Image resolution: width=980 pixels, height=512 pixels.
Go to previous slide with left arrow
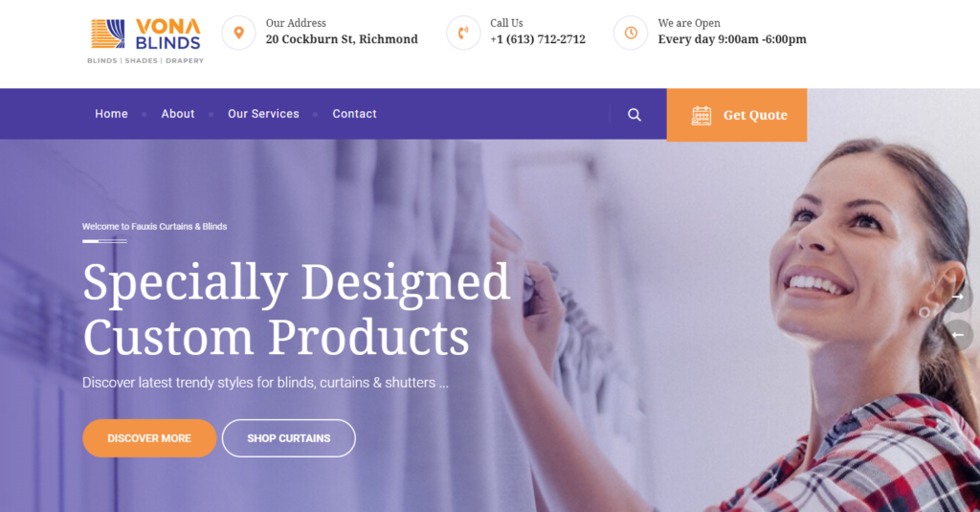(957, 335)
